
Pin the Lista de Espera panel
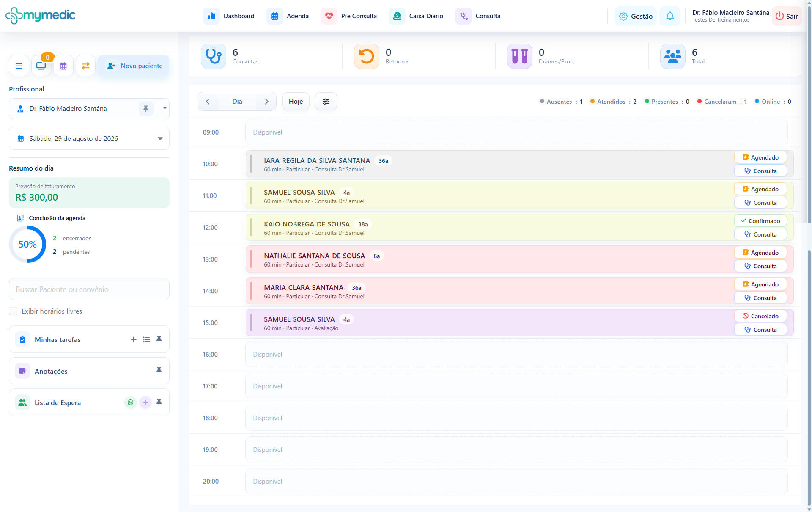pyautogui.click(x=159, y=402)
